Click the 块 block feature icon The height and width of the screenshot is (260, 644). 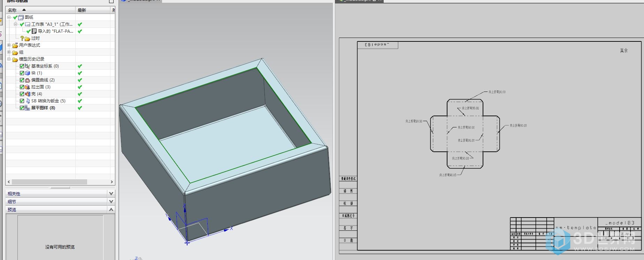click(28, 73)
